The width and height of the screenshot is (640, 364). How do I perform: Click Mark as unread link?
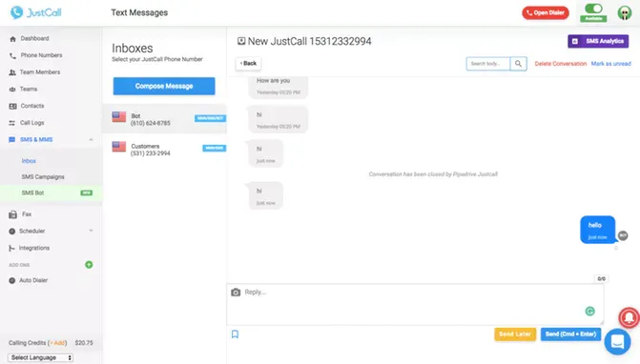click(x=611, y=64)
